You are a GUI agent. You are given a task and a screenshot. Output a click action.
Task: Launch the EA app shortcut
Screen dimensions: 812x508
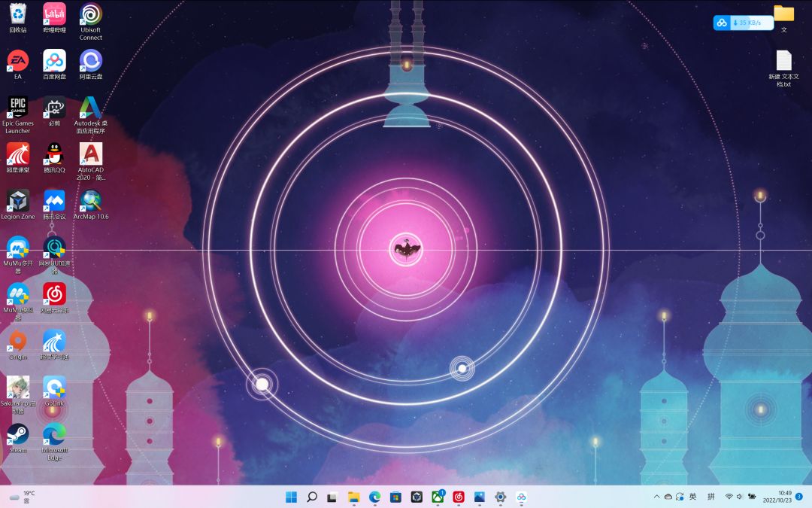click(17, 65)
